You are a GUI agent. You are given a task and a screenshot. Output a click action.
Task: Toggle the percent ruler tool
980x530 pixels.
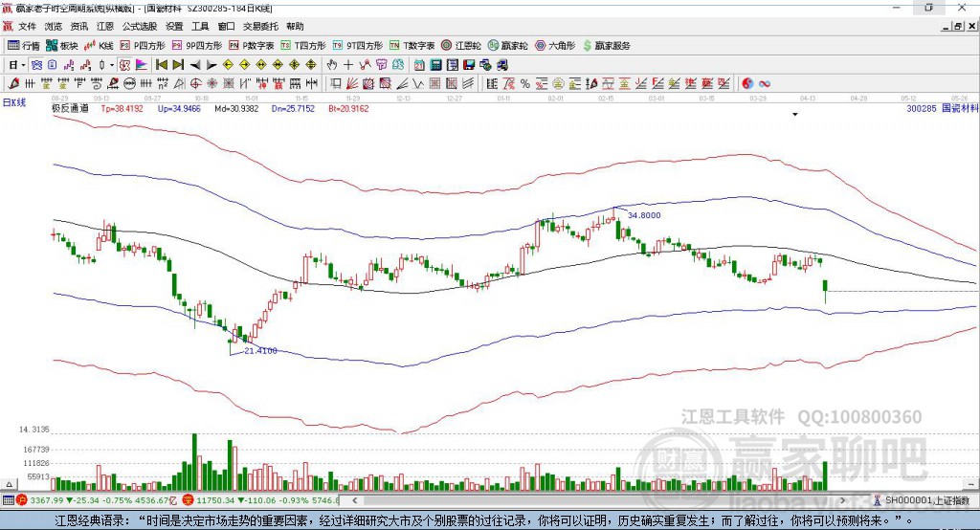pyautogui.click(x=525, y=83)
